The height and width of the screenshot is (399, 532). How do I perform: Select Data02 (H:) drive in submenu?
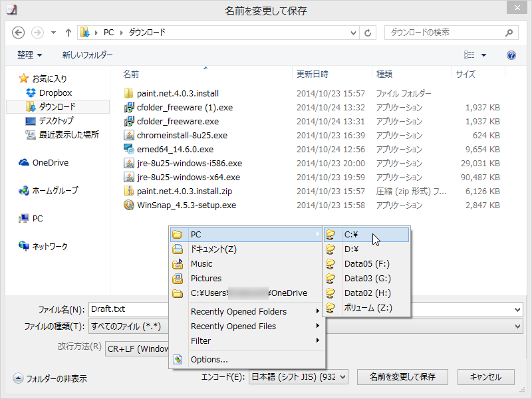pos(366,293)
